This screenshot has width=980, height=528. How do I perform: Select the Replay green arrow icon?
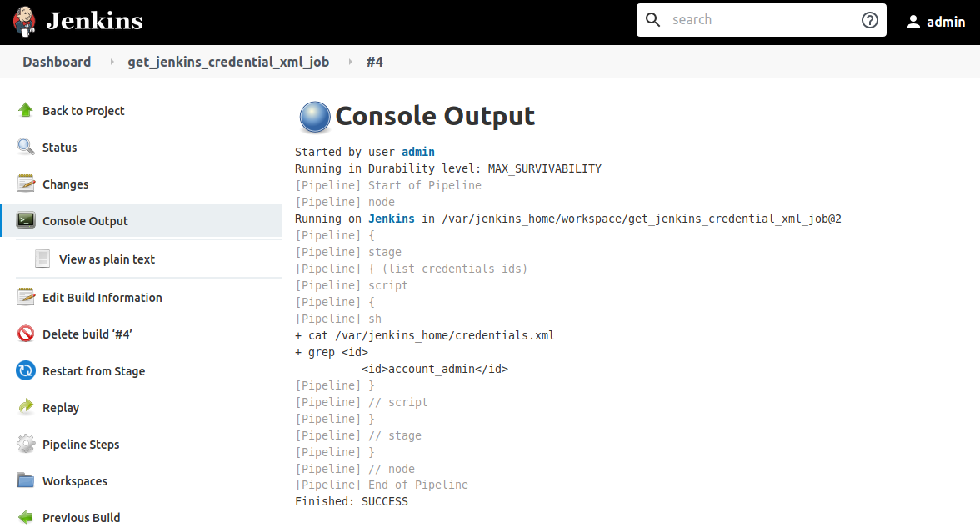pyautogui.click(x=25, y=407)
